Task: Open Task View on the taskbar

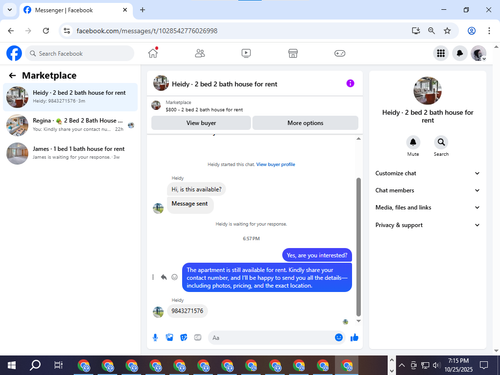Action: click(58, 365)
